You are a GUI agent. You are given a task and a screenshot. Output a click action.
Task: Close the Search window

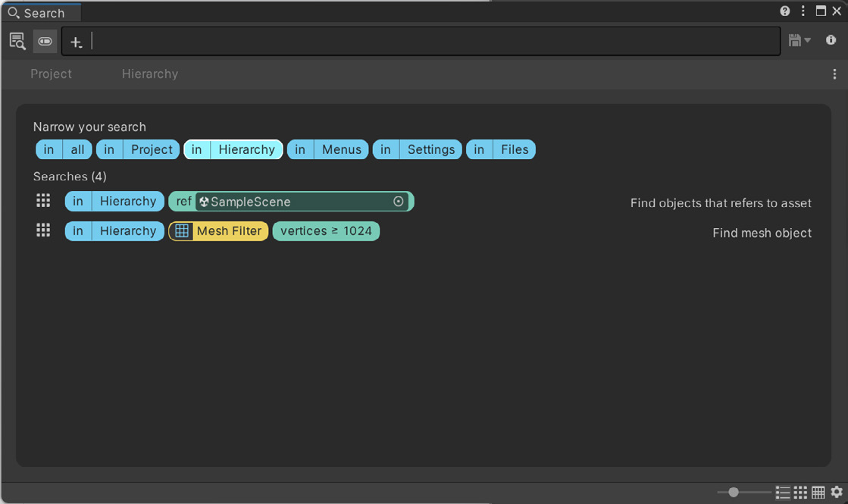pos(837,11)
